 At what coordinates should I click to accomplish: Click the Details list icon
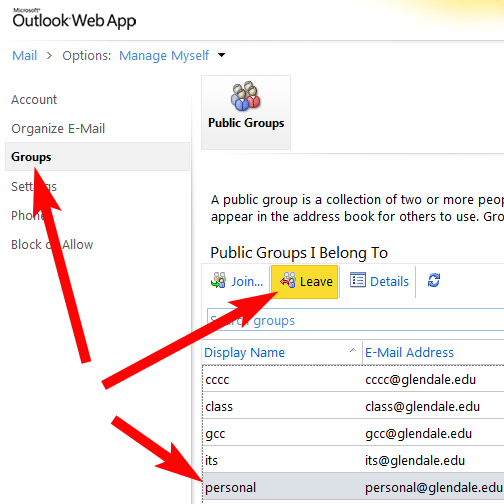pos(358,280)
